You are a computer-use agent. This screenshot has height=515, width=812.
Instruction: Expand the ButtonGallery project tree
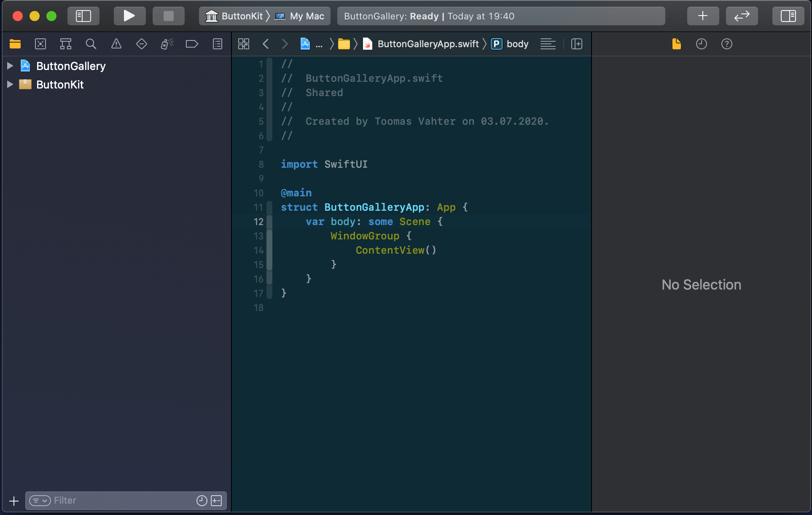[10, 66]
